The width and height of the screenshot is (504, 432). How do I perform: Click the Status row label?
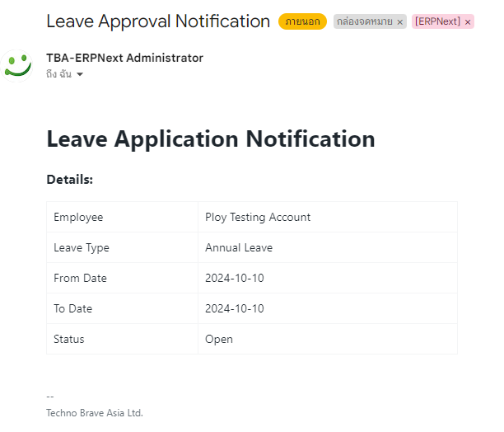(x=69, y=339)
